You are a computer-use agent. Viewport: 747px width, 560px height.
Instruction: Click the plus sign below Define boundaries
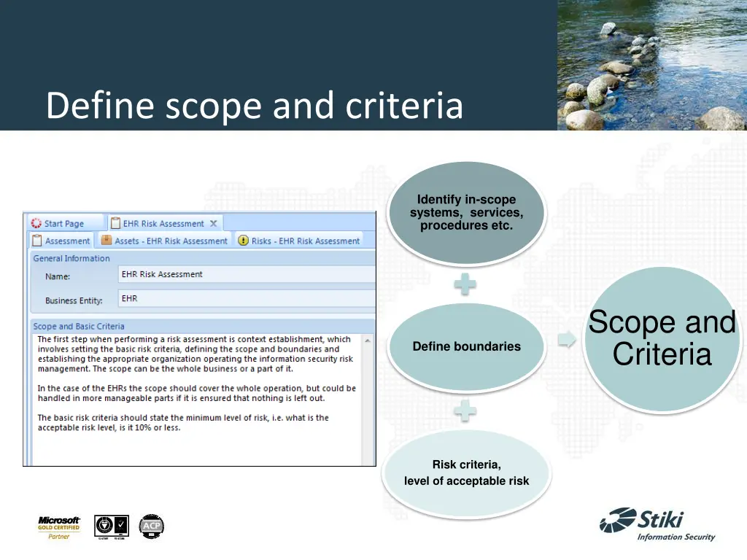pos(464,413)
